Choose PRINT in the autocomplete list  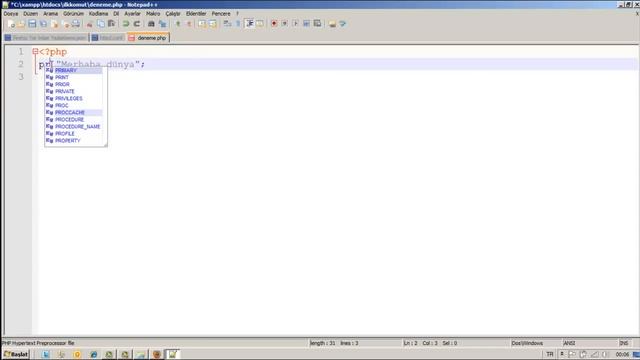pyautogui.click(x=74, y=78)
